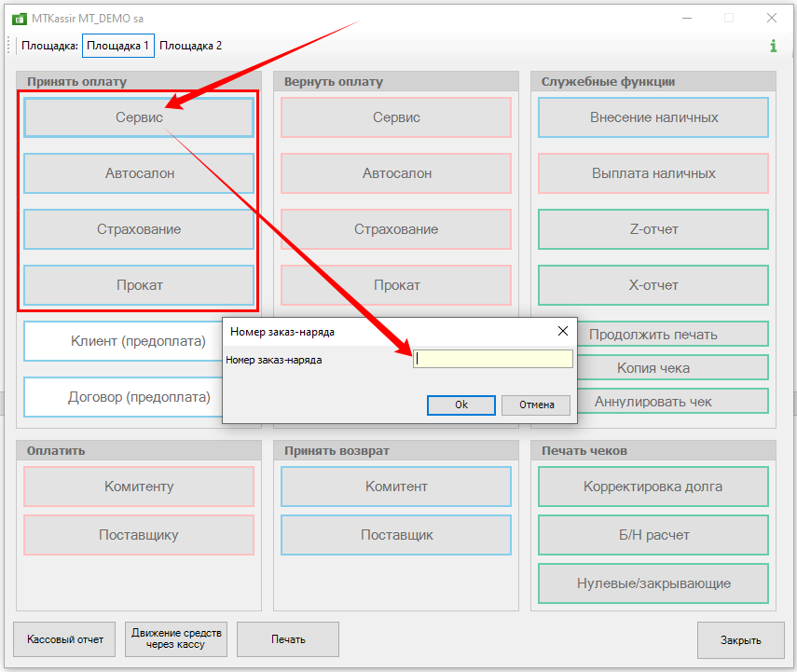Choose Прокат under Принять оплату
Viewport: 797px width, 672px height.
[x=139, y=285]
